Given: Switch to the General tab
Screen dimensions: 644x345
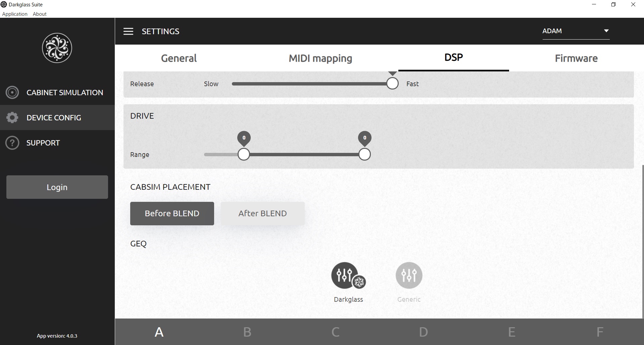Looking at the screenshot, I should (179, 58).
